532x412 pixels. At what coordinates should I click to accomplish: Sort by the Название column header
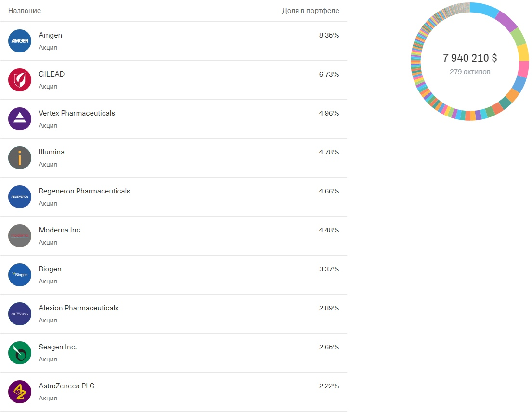25,11
